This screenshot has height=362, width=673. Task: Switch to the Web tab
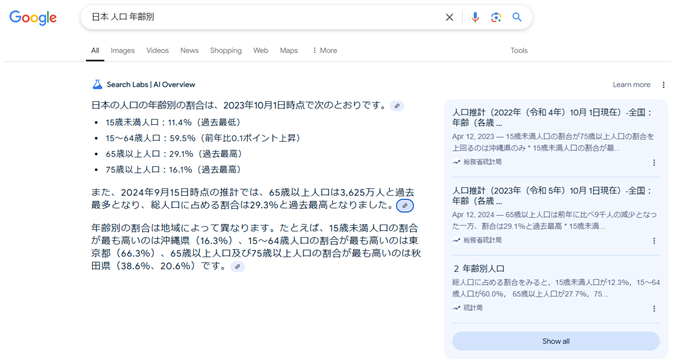[x=261, y=51]
